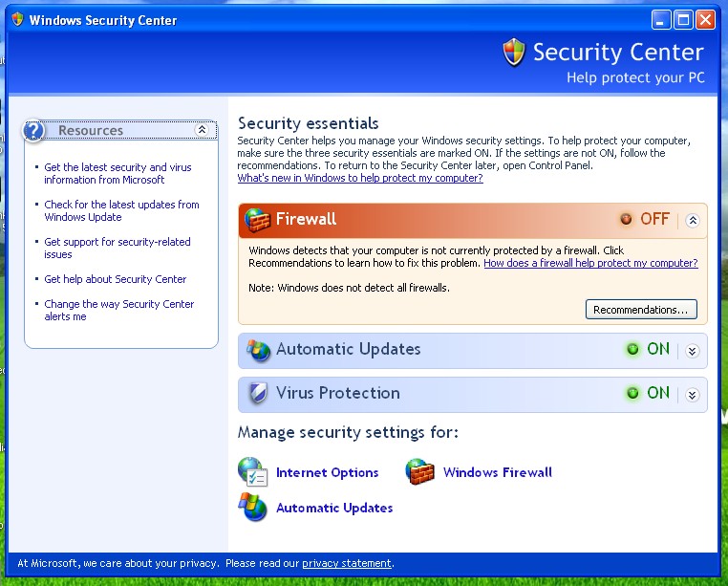Minimize the Windows Security Center window
The height and width of the screenshot is (586, 728).
coord(661,19)
